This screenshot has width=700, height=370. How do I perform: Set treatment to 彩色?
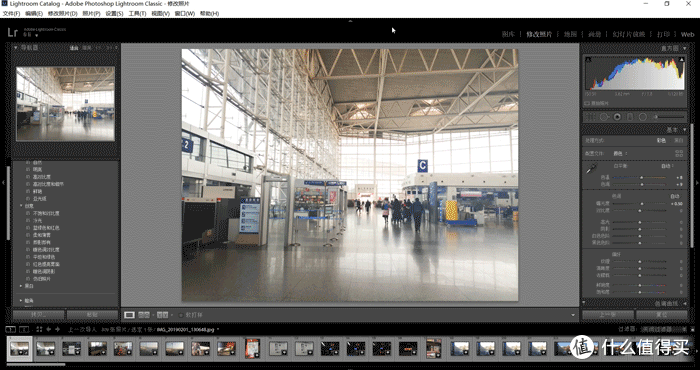661,140
